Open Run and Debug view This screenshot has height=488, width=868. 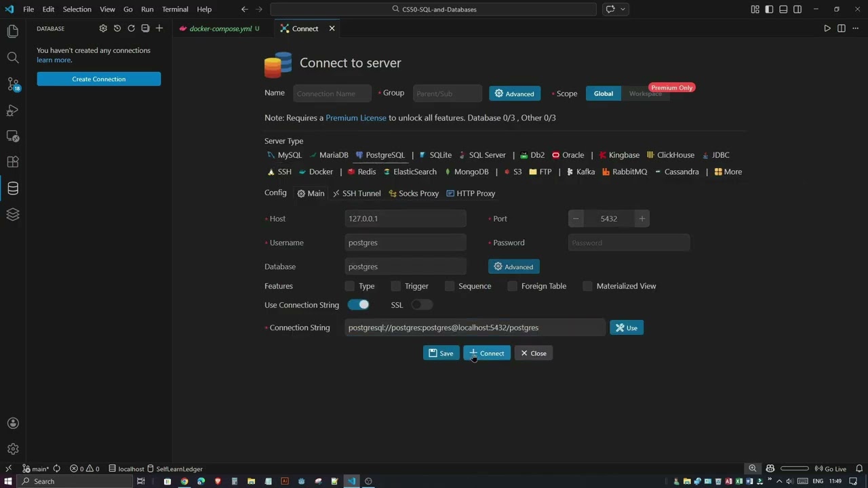tap(12, 110)
